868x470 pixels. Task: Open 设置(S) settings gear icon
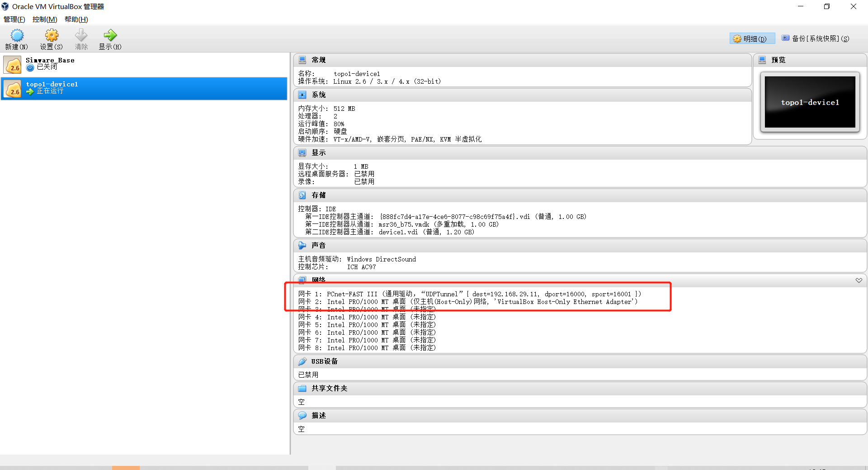tap(52, 35)
